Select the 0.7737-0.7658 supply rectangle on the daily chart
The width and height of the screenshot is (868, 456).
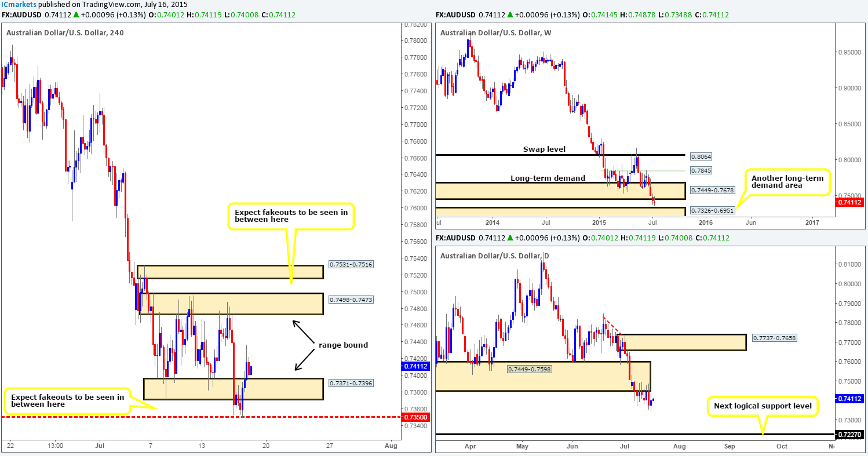click(x=683, y=342)
